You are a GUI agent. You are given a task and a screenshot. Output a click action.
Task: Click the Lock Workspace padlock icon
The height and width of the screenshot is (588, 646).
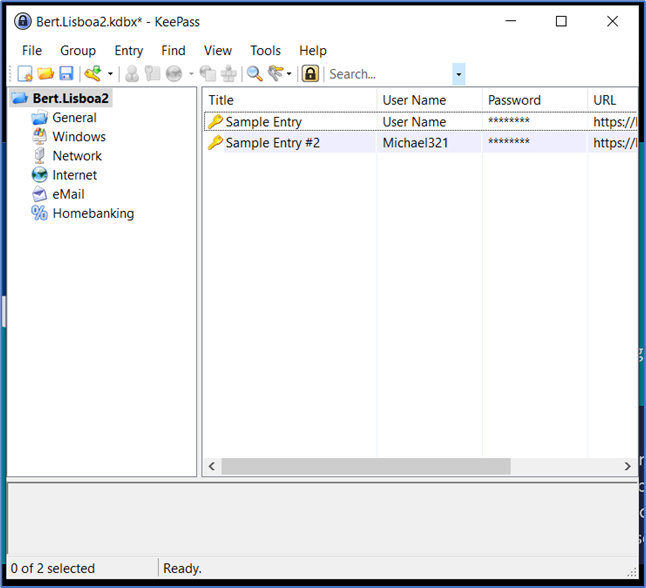coord(311,74)
